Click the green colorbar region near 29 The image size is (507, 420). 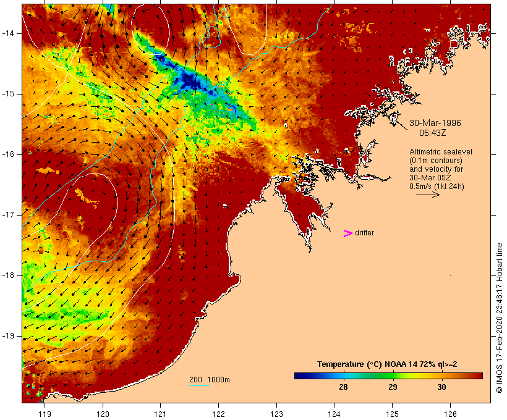pos(392,376)
